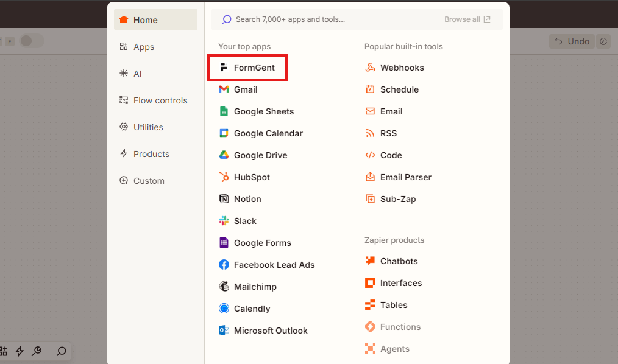The image size is (618, 364).
Task: Pick the RSS built-in tool
Action: click(x=381, y=133)
